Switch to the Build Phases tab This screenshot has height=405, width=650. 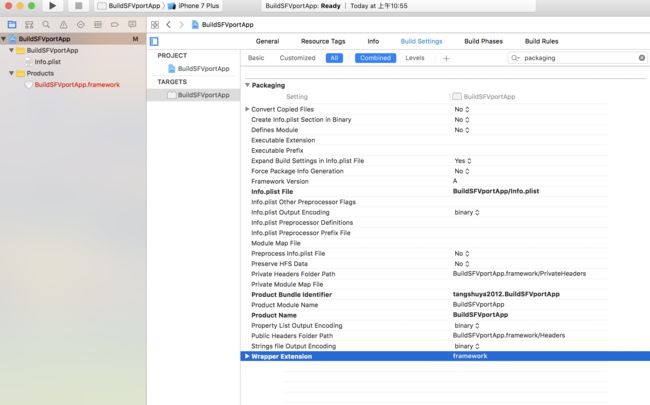483,41
